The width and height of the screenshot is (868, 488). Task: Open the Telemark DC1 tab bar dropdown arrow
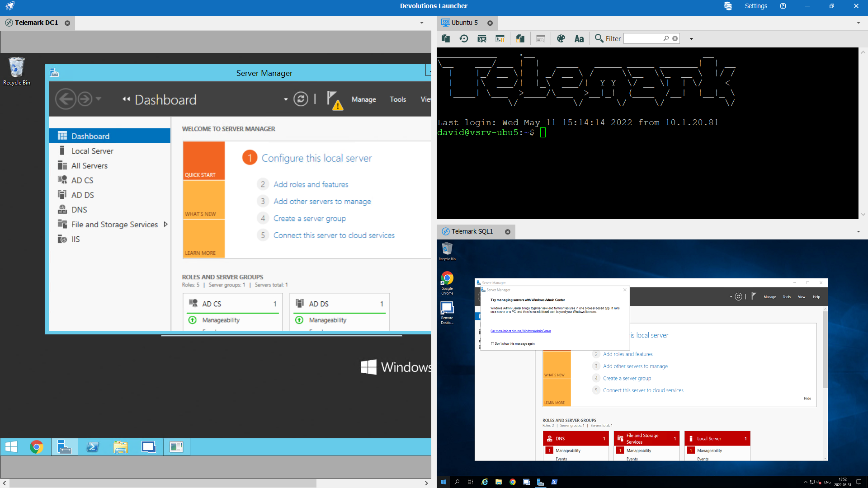coord(422,23)
